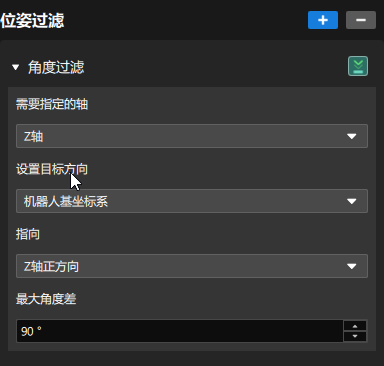Increase 最大角度差 with the up stepper arrow

pos(355,326)
